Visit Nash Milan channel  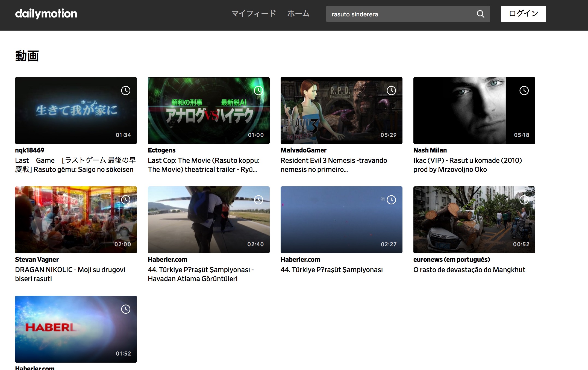pyautogui.click(x=430, y=150)
